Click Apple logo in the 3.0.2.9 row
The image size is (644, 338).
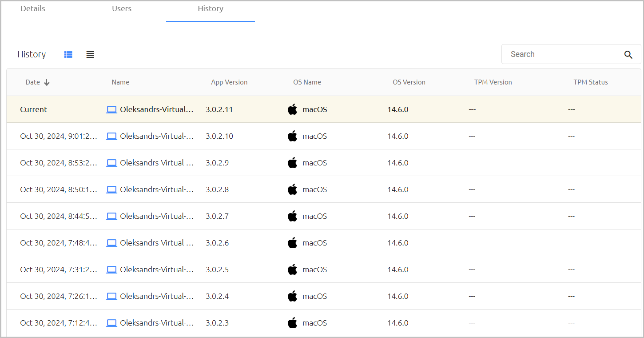tap(292, 162)
